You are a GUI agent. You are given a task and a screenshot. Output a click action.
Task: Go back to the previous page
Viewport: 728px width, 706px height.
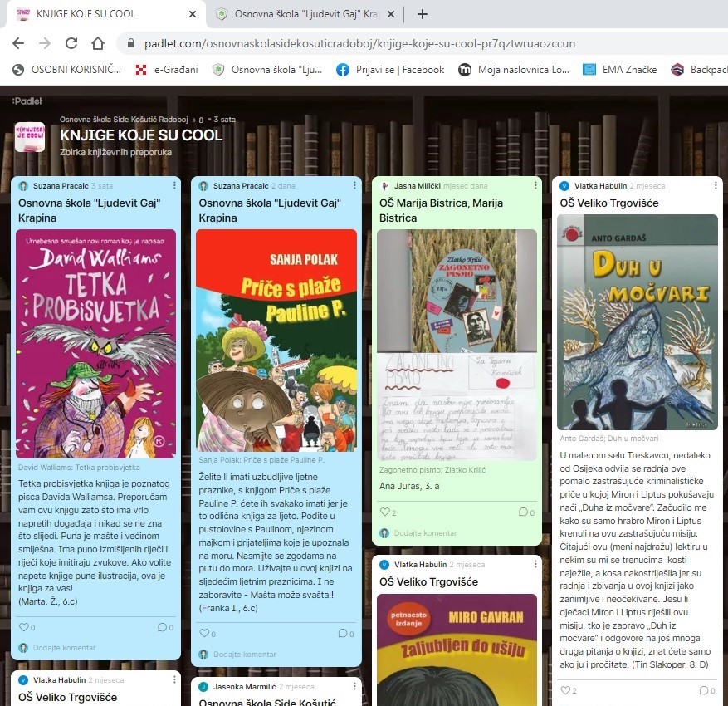pos(18,43)
